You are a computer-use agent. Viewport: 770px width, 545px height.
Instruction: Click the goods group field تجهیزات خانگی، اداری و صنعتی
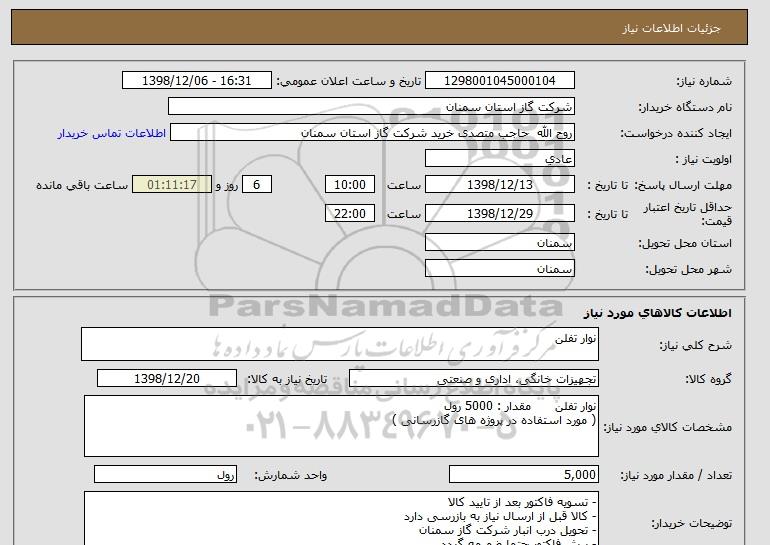(x=474, y=379)
